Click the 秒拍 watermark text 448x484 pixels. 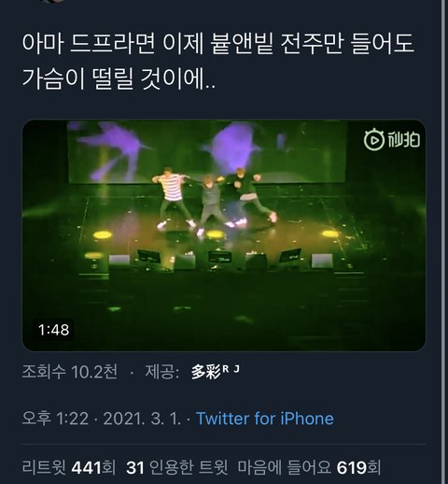click(x=403, y=140)
